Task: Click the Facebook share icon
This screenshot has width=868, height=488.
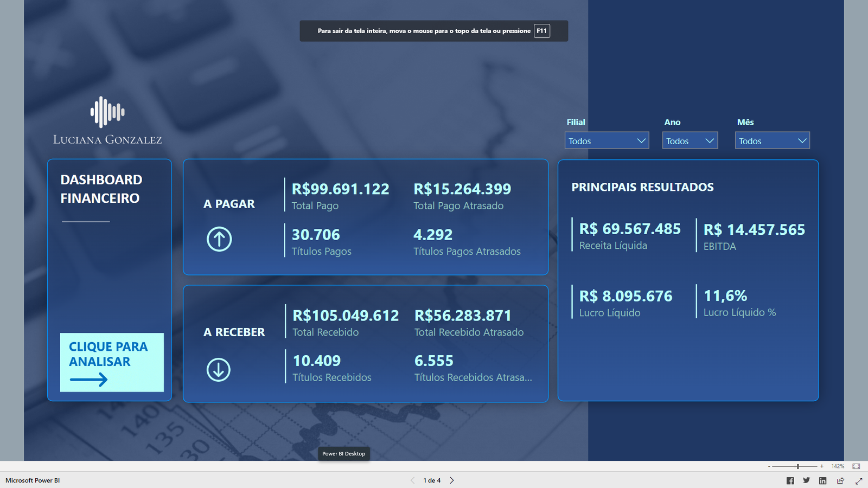Action: tap(790, 480)
